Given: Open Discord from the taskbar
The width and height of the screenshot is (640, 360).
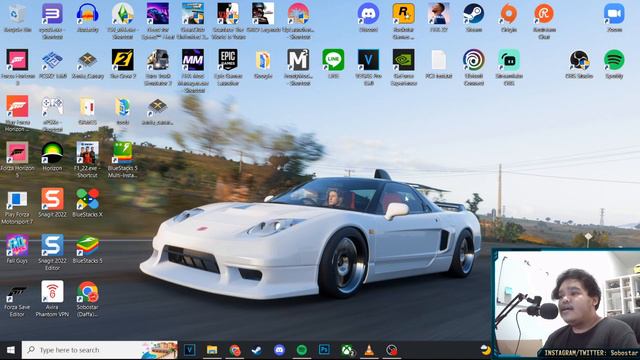Looking at the screenshot, I should click(279, 350).
